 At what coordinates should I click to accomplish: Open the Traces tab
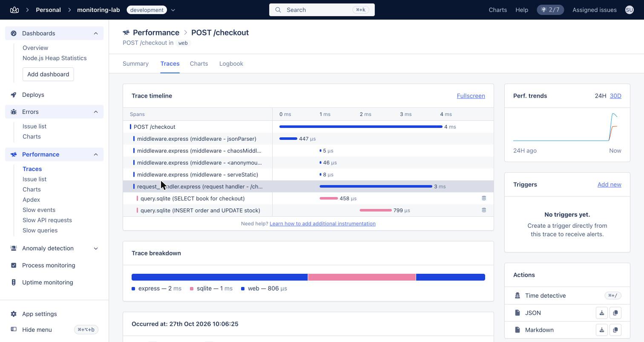[170, 64]
